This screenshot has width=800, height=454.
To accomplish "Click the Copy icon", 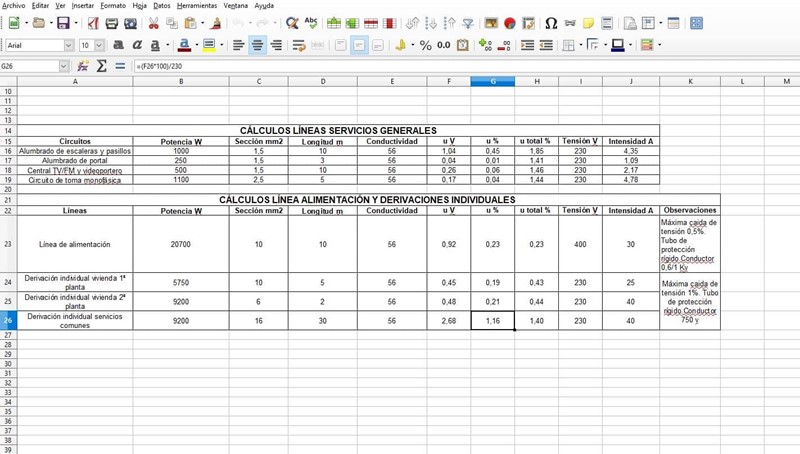I will click(172, 23).
